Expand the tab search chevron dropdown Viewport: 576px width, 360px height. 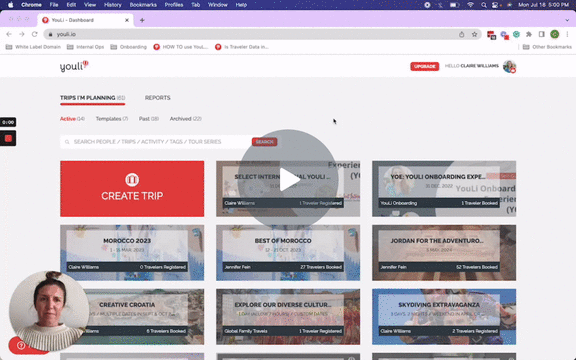coord(567,20)
